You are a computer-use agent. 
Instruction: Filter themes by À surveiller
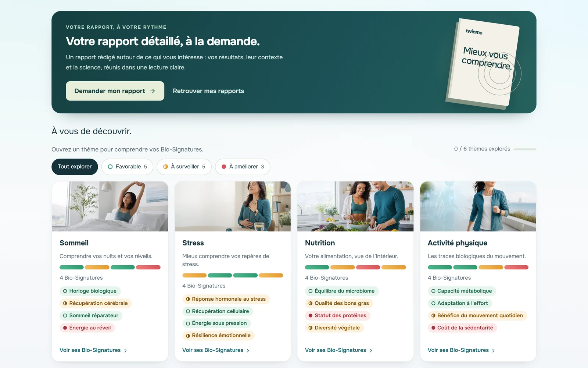coord(184,167)
